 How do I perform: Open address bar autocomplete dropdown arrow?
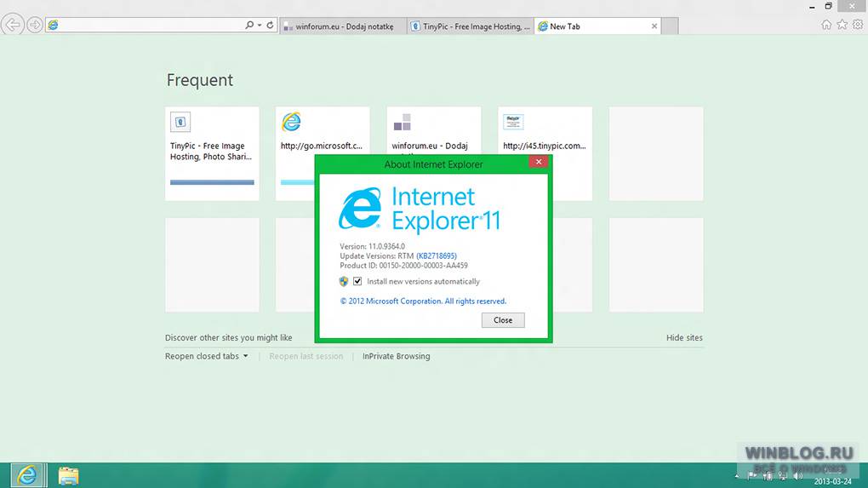259,25
